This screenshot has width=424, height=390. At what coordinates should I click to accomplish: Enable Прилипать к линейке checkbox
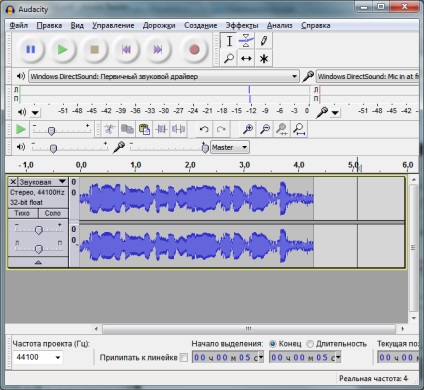(184, 358)
